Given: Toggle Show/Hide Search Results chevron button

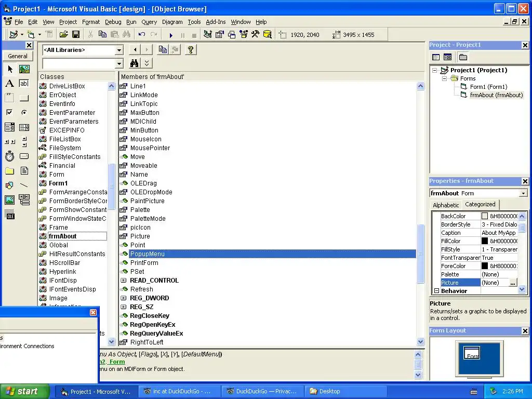Looking at the screenshot, I should 147,63.
